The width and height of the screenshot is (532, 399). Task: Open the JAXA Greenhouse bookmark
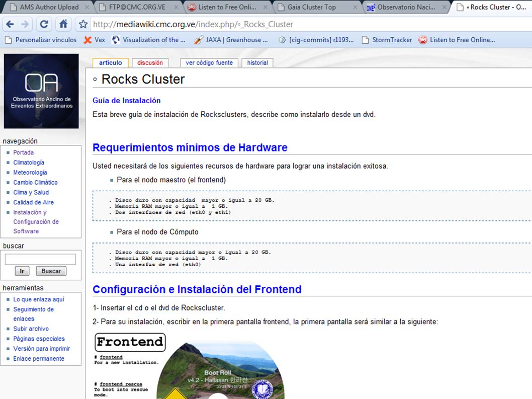(x=231, y=40)
